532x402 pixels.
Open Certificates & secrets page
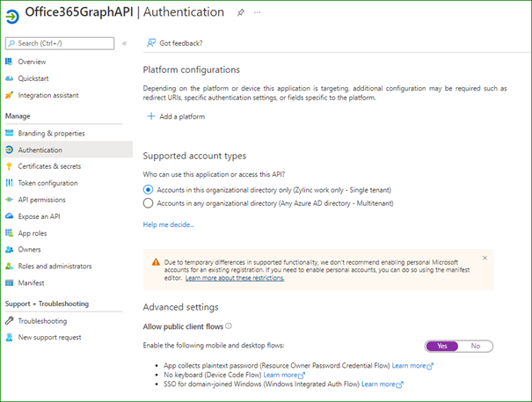[x=49, y=166]
